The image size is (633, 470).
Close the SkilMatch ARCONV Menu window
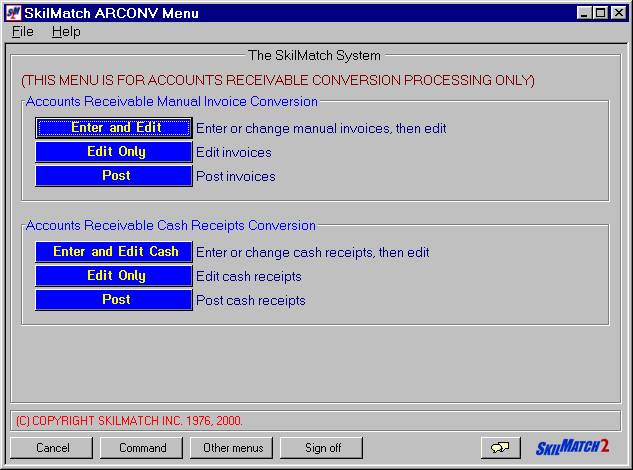[618, 13]
